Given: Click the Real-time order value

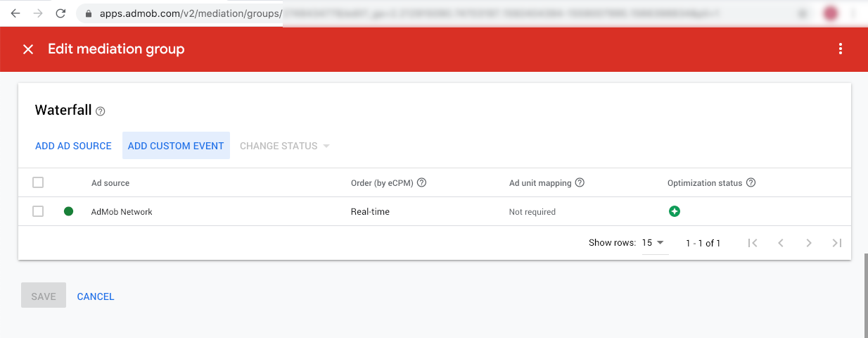Looking at the screenshot, I should click(x=370, y=212).
